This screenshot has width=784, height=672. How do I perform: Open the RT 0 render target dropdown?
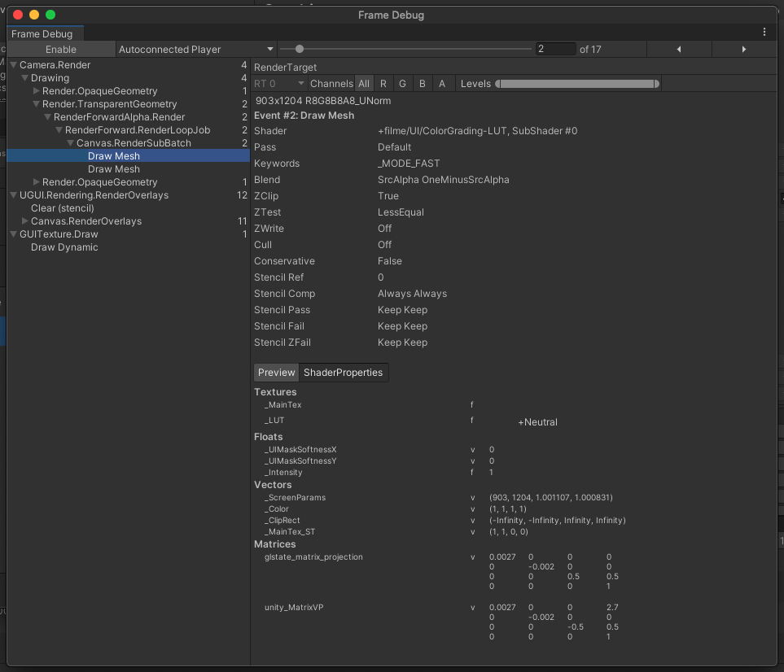pos(279,84)
